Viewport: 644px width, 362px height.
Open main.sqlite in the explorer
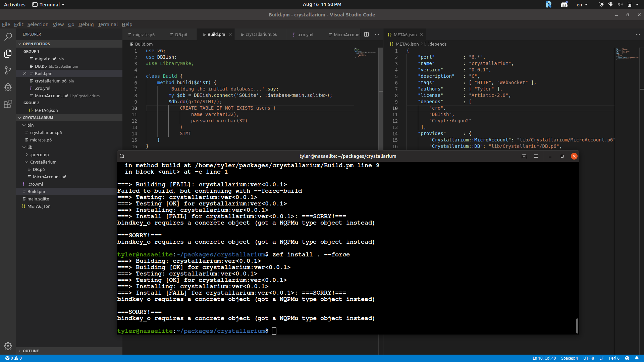(38, 199)
